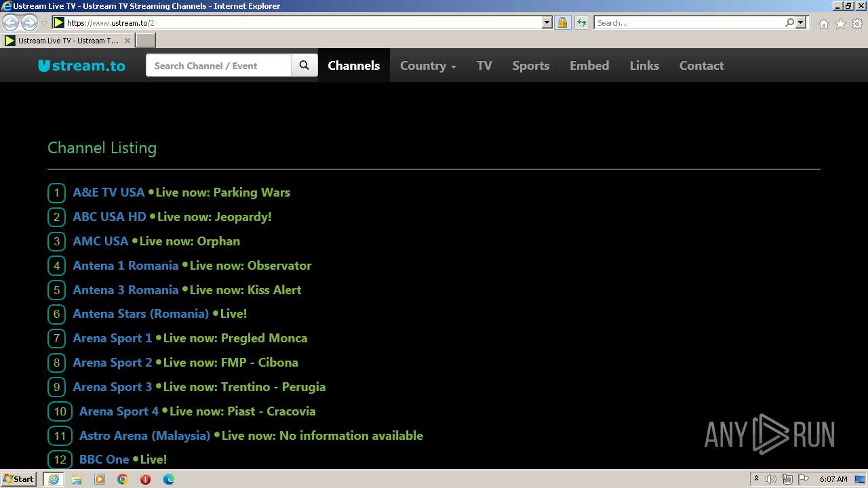The width and height of the screenshot is (868, 488).
Task: Open the Favorites star icon
Action: pos(840,24)
